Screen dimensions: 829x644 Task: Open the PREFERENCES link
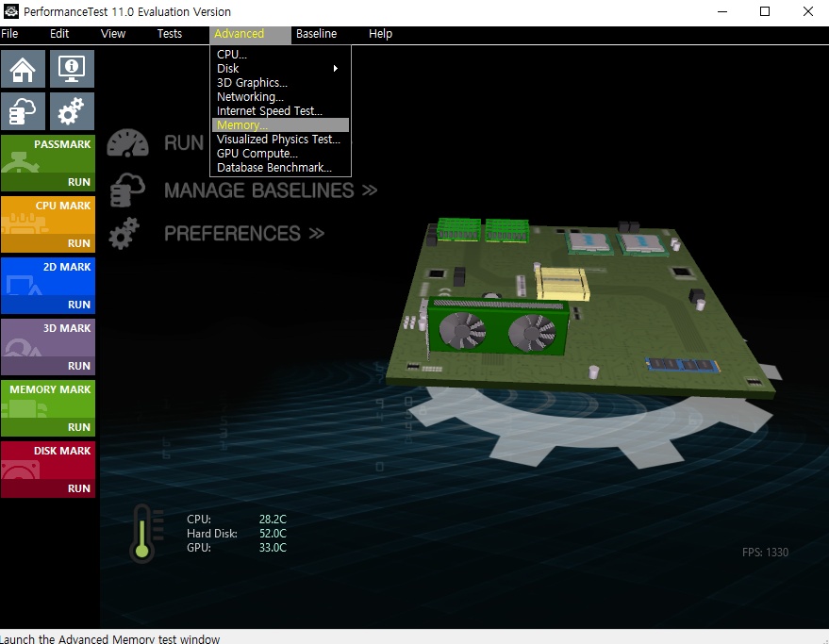tap(244, 233)
